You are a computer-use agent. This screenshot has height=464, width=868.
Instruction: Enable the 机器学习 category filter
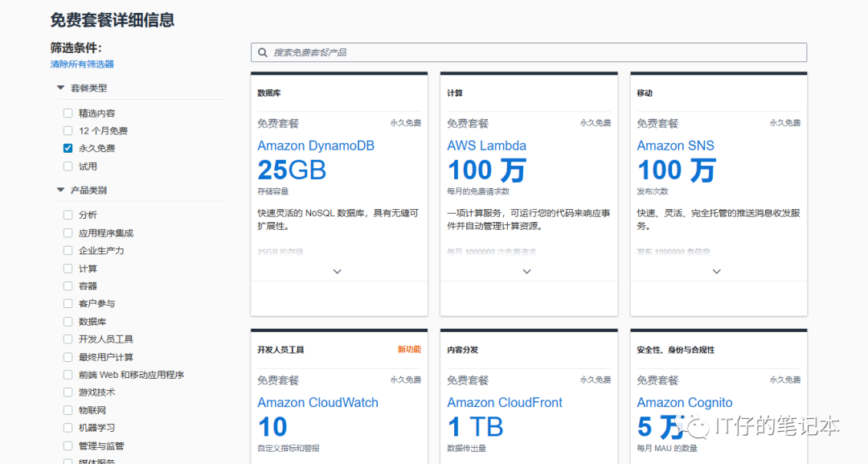click(68, 428)
